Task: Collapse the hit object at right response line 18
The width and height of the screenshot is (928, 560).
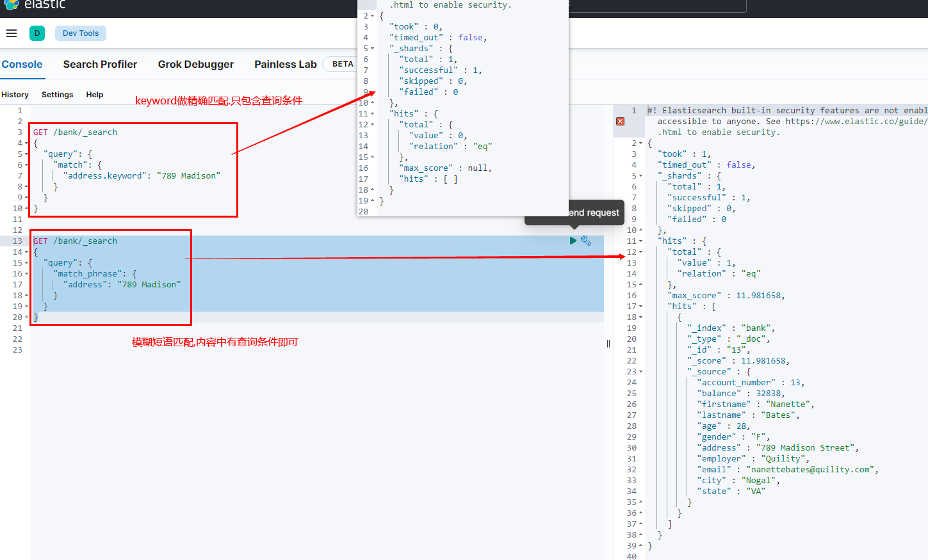Action: (x=641, y=317)
